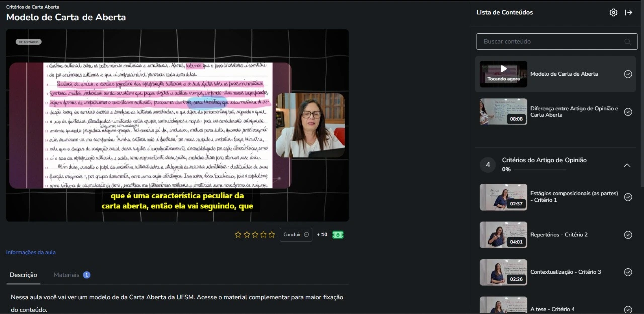Mark Repertórios - Critério 2 as complete
This screenshot has width=644, height=314.
pyautogui.click(x=628, y=235)
